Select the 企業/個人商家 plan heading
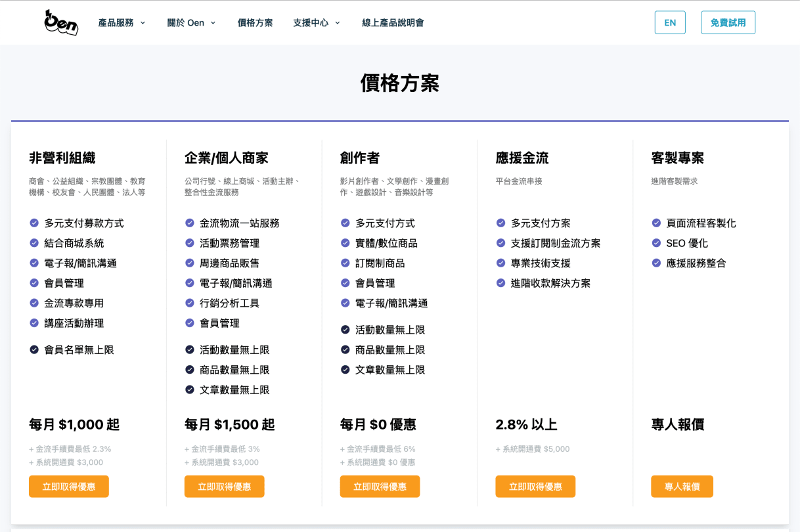800x532 pixels. point(227,158)
